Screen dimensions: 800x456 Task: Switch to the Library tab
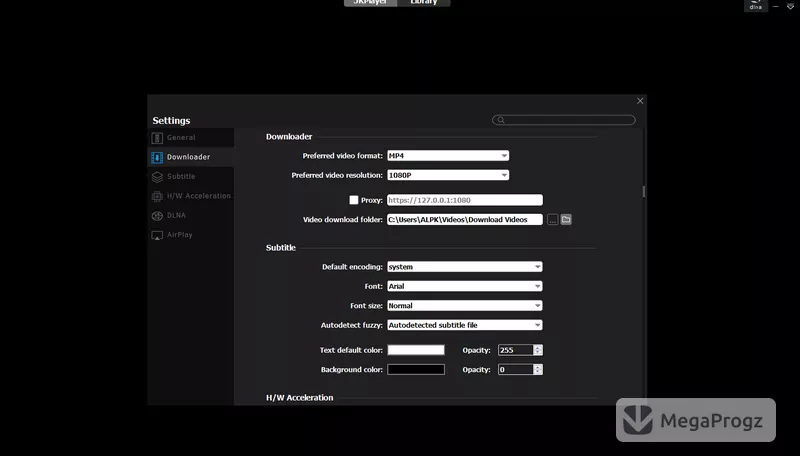[423, 3]
